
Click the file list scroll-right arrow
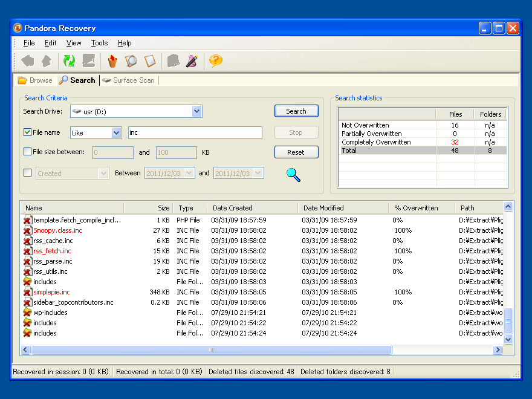(x=498, y=350)
